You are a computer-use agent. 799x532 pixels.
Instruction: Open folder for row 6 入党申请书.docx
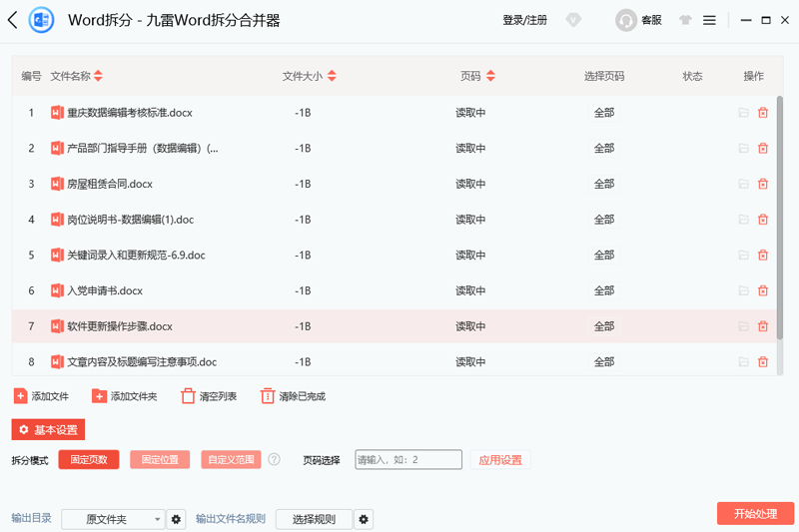coord(744,290)
